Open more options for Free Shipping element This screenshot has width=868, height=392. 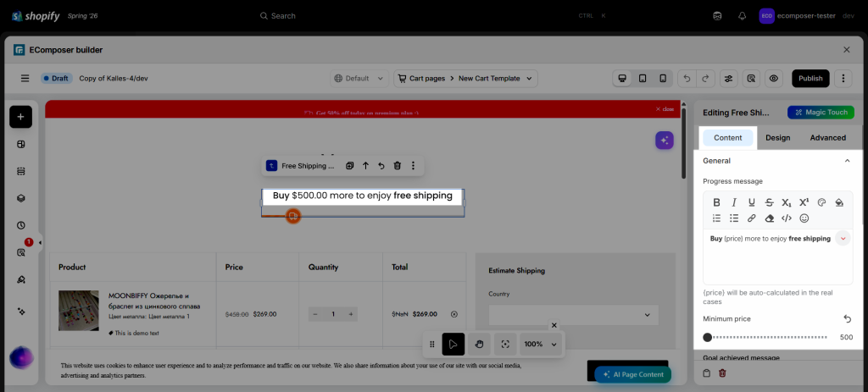click(x=413, y=165)
